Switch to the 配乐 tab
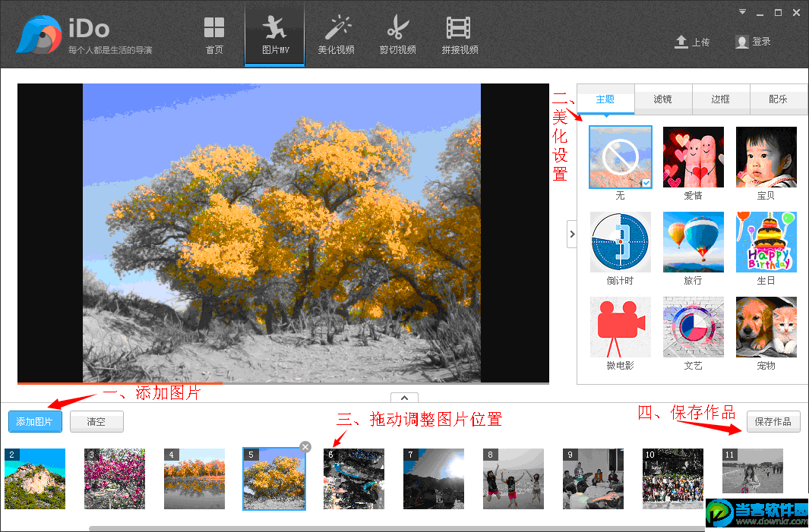Viewport: 809px width, 532px height. pyautogui.click(x=779, y=99)
